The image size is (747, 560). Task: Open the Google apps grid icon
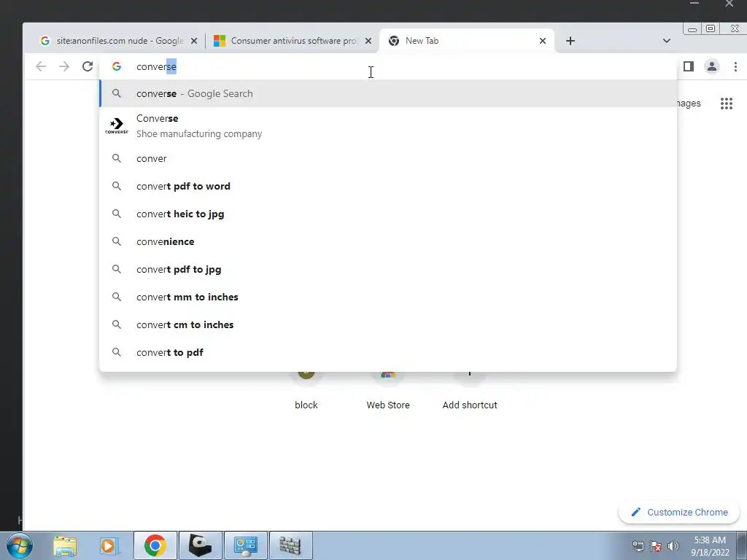726,104
